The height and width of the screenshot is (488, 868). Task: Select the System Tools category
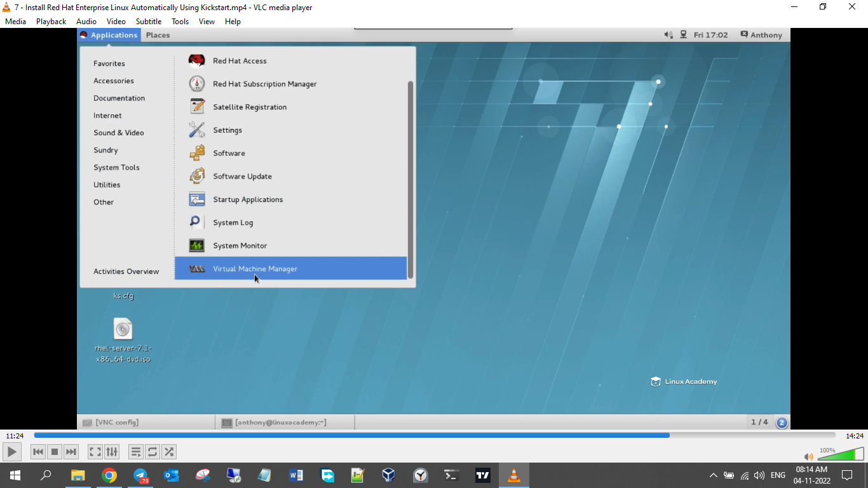click(116, 168)
